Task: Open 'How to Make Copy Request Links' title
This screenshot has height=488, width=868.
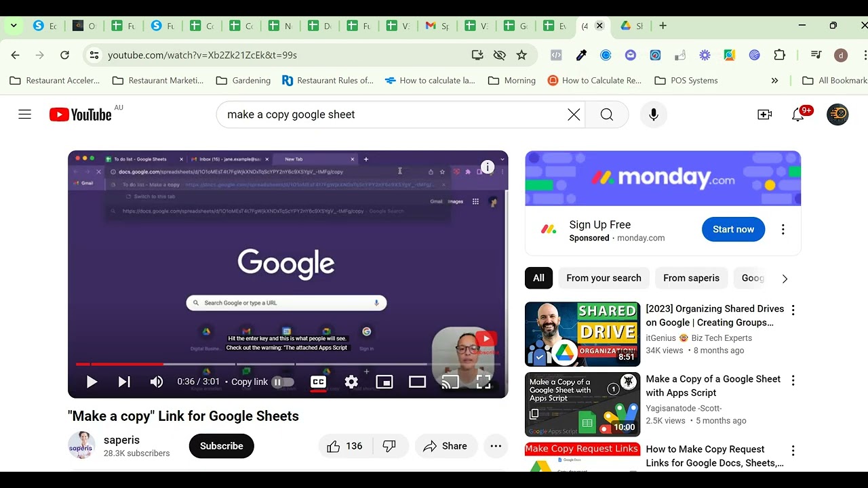Action: point(715,456)
